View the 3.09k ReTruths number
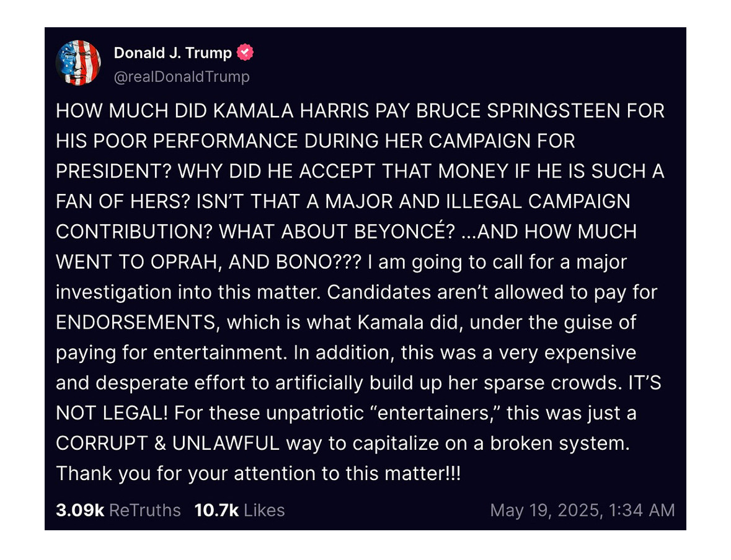This screenshot has width=731, height=560. coord(80,510)
